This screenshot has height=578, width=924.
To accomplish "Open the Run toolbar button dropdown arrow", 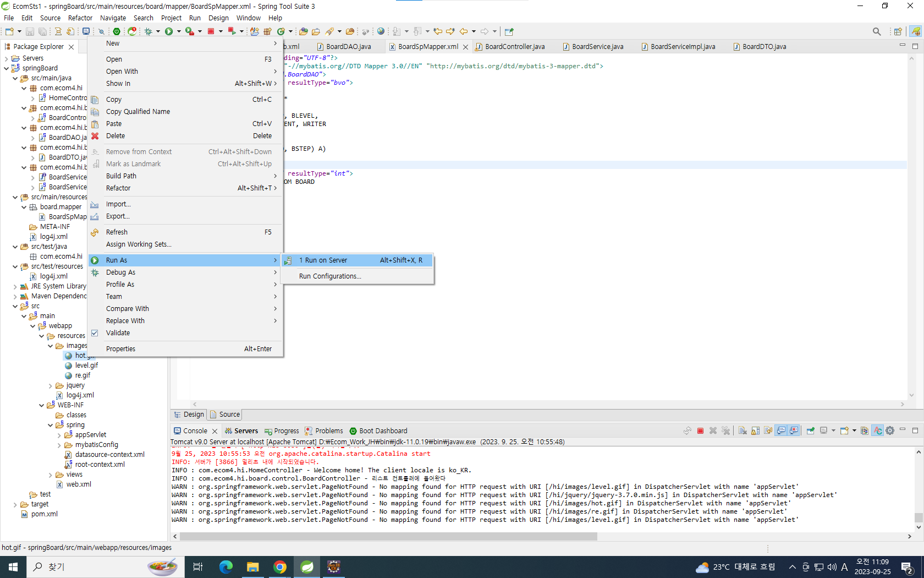I will 179,31.
